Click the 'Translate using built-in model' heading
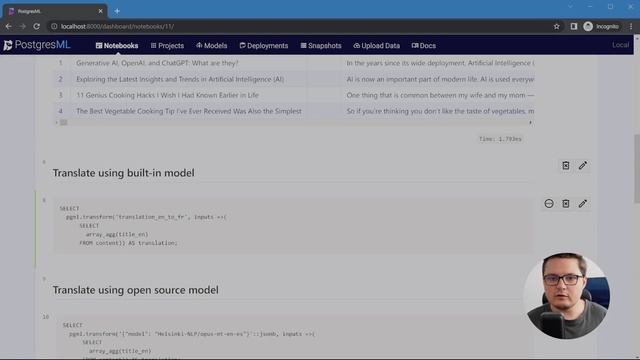This screenshot has width=640, height=360. pos(123,173)
